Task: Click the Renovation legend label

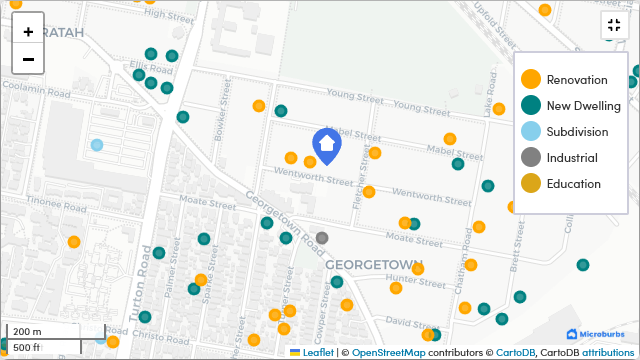Action: pyautogui.click(x=577, y=80)
